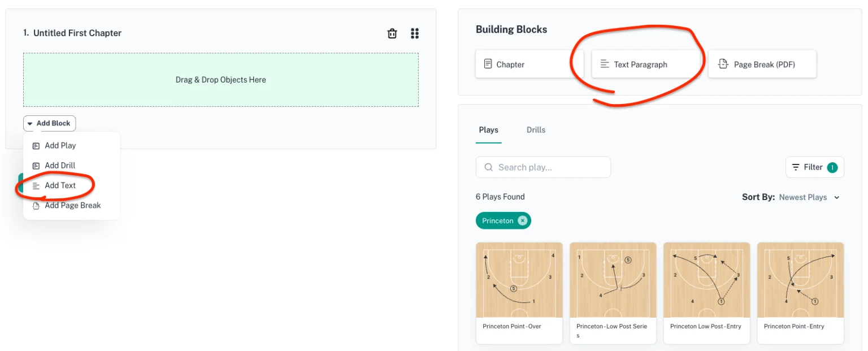Click the Text Paragraph lines icon

click(x=604, y=64)
